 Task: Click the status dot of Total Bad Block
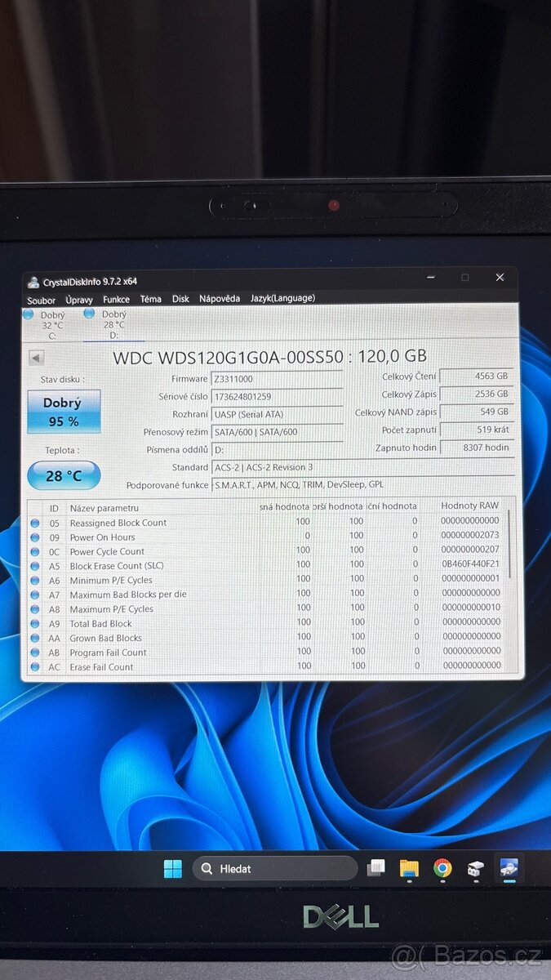tap(35, 624)
